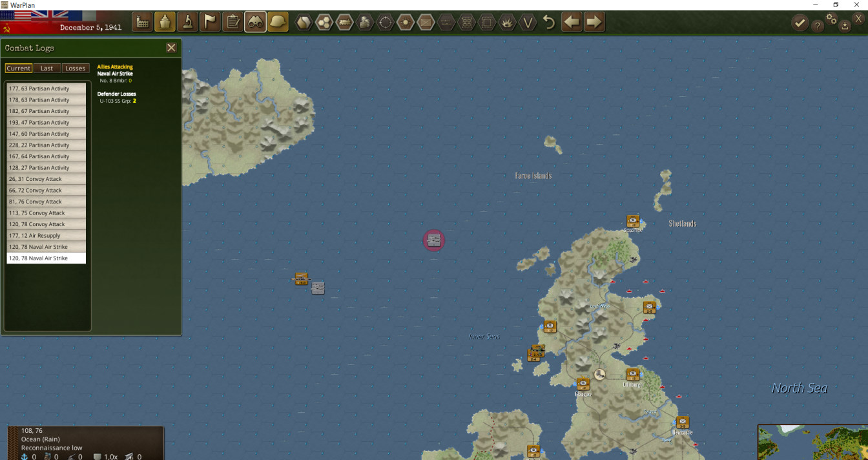
Task: Go to next unit with right arrow
Action: 594,22
